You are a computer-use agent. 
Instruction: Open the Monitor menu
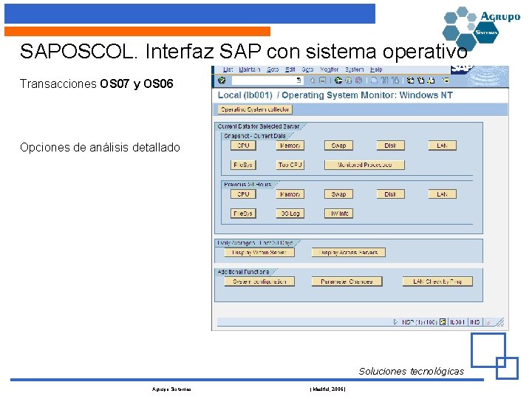(x=330, y=69)
